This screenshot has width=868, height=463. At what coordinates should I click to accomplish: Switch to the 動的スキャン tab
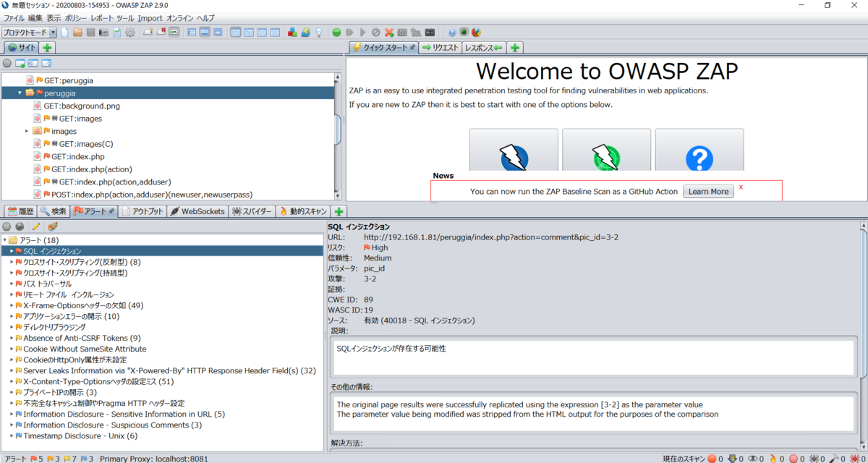point(304,211)
